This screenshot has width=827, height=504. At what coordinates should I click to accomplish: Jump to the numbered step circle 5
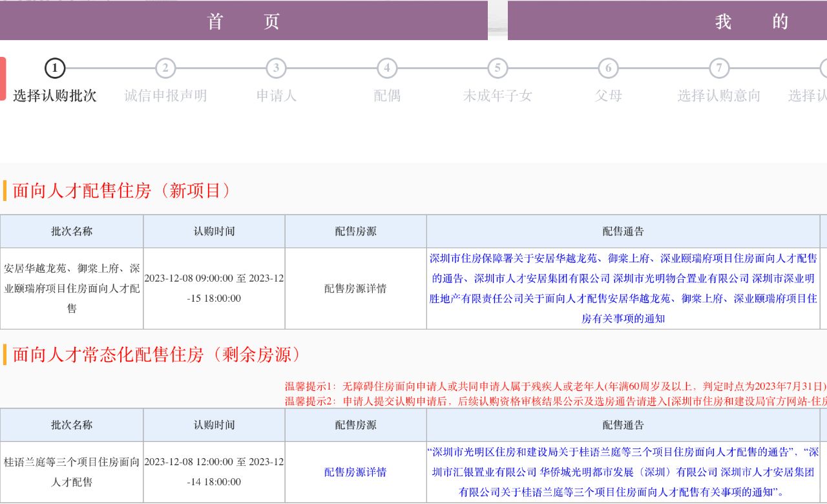(x=497, y=68)
